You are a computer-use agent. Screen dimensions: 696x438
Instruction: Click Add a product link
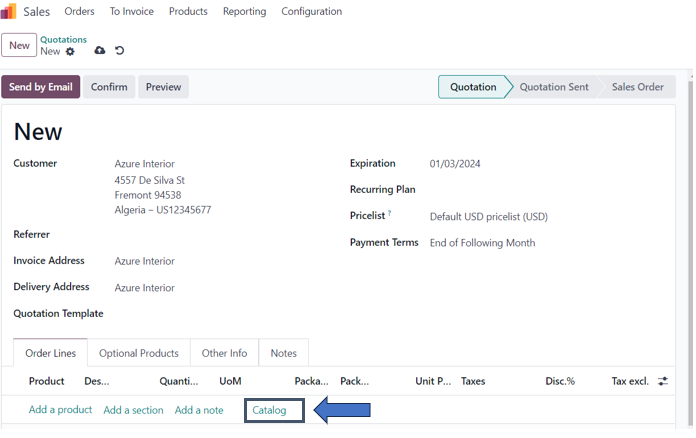point(60,410)
